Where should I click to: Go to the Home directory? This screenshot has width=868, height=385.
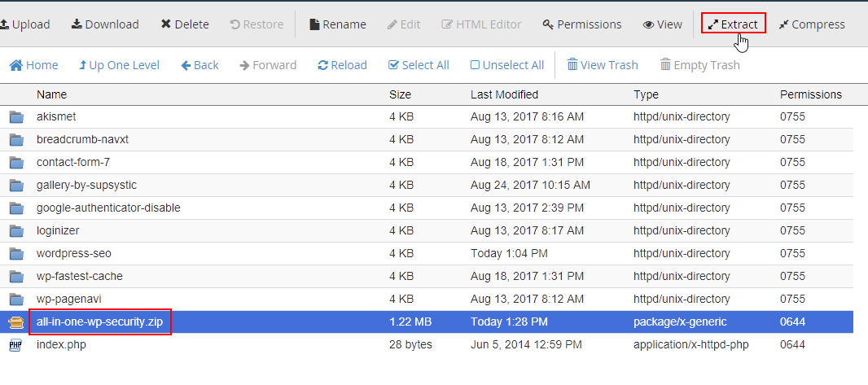pyautogui.click(x=33, y=65)
